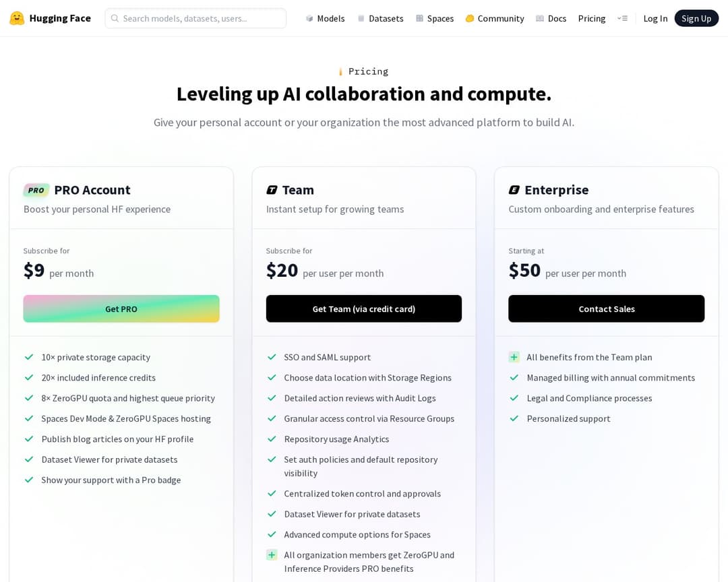Go to the Datasets page

tap(380, 18)
